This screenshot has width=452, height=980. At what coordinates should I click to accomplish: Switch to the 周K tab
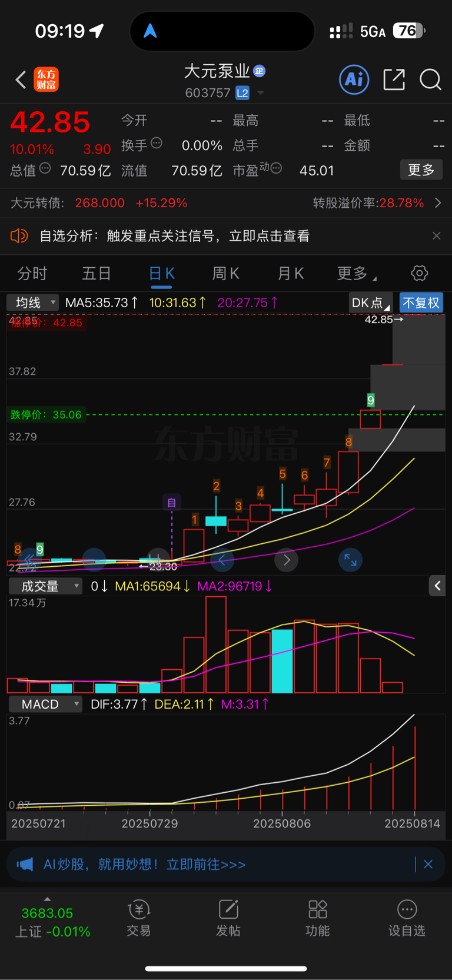[x=226, y=274]
